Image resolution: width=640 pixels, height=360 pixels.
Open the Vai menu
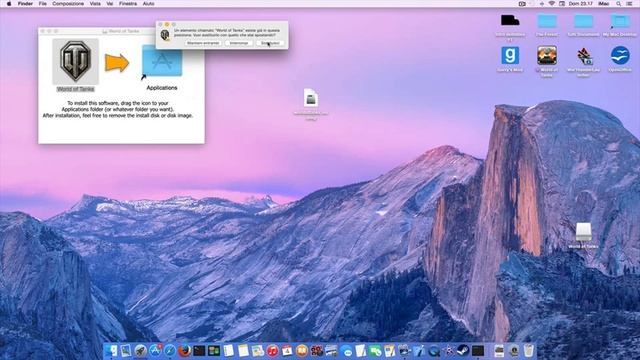110,4
